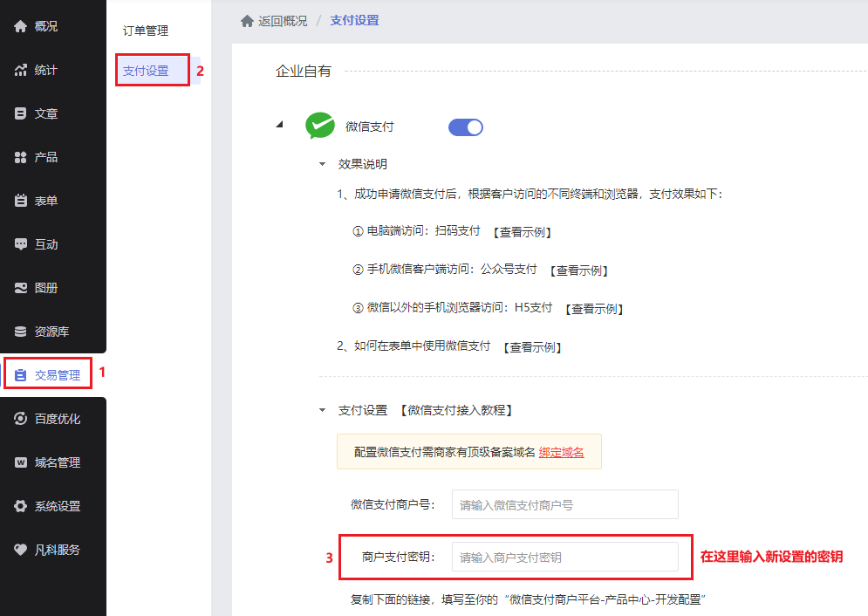Open the 凡科服务 menu label
Screen dimensions: 868x616
[x=58, y=550]
